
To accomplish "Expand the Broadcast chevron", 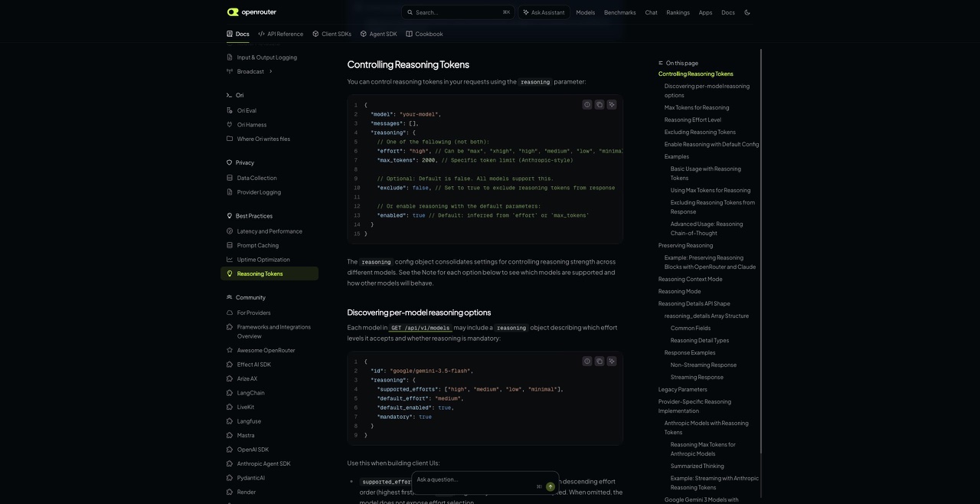I will (x=270, y=71).
